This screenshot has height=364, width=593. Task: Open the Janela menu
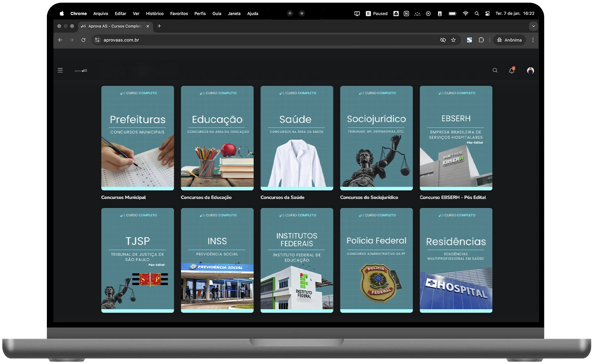coord(234,14)
